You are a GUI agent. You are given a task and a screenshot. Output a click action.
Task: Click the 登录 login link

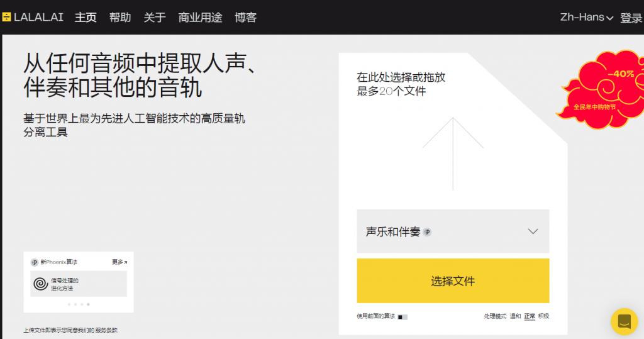point(631,18)
